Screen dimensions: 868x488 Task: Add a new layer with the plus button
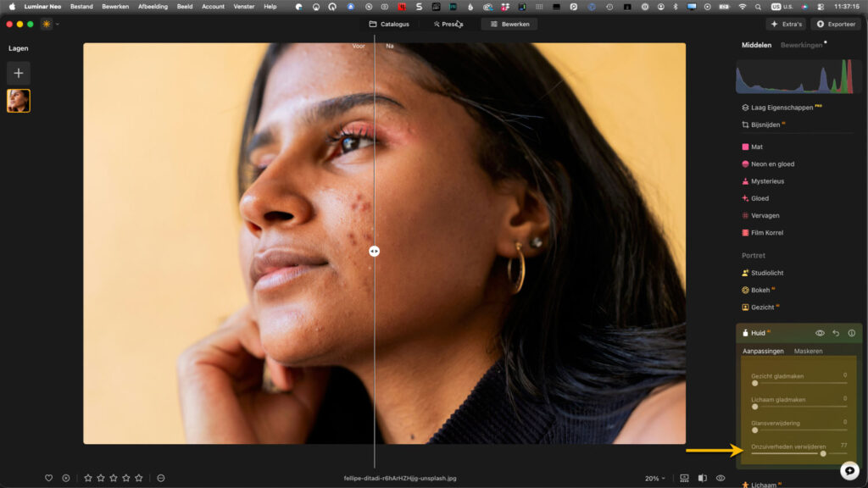point(19,73)
